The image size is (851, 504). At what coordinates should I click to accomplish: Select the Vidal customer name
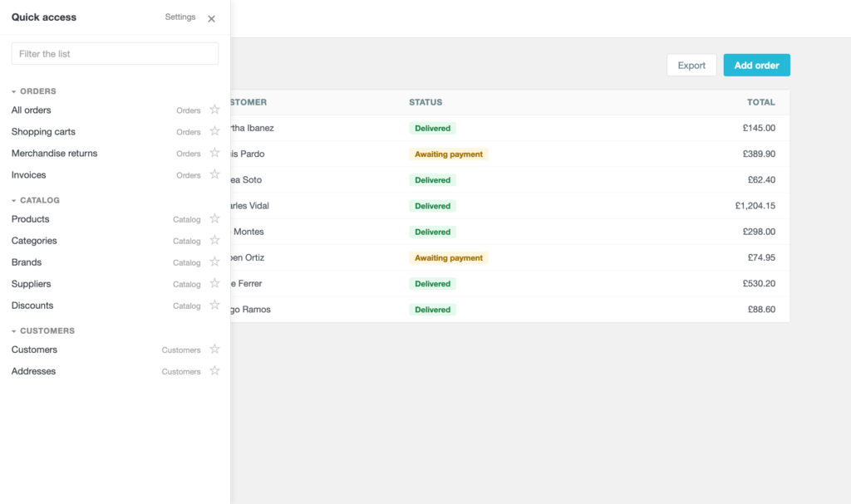250,206
